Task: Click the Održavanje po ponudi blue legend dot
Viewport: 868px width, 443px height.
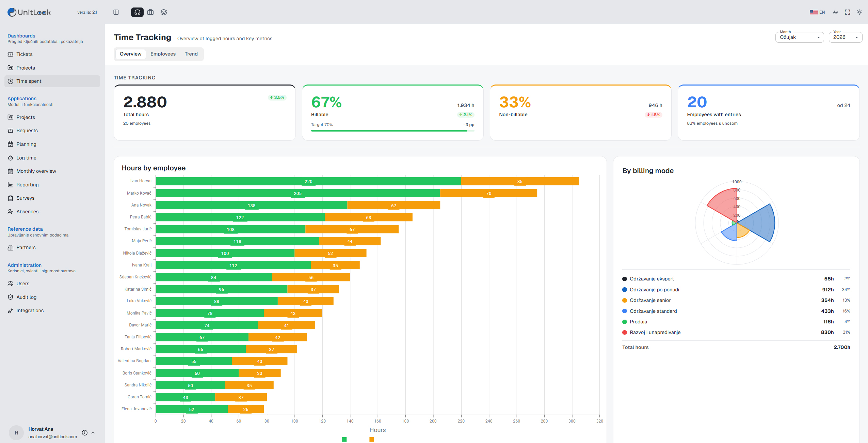Action: click(625, 290)
